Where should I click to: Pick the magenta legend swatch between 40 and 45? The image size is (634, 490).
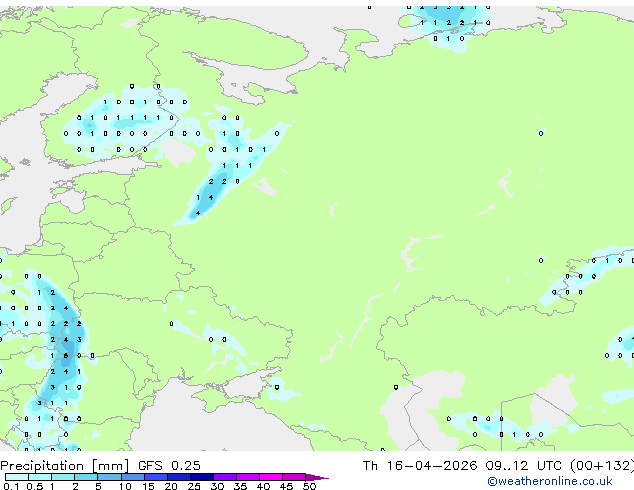[x=271, y=477]
